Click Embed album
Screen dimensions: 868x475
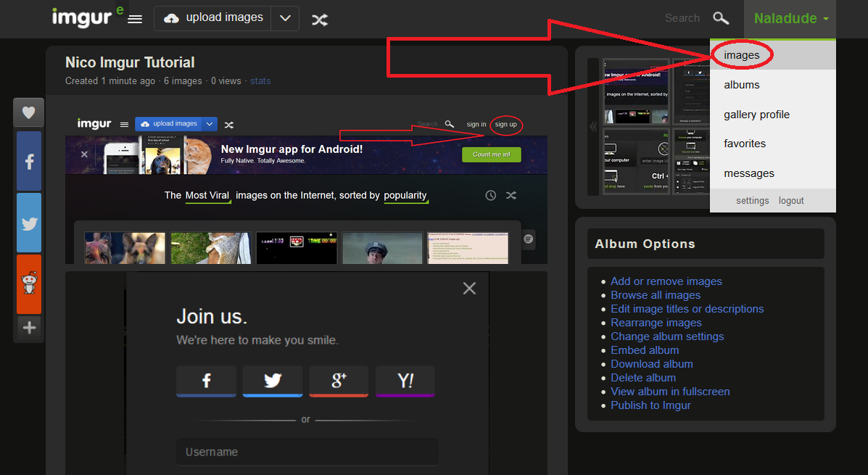[x=645, y=350]
